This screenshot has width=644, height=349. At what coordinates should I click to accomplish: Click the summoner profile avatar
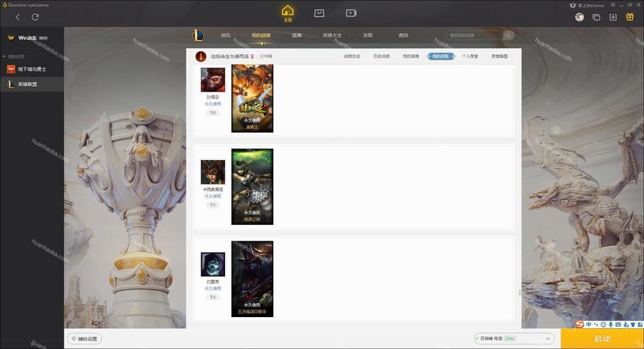[201, 56]
